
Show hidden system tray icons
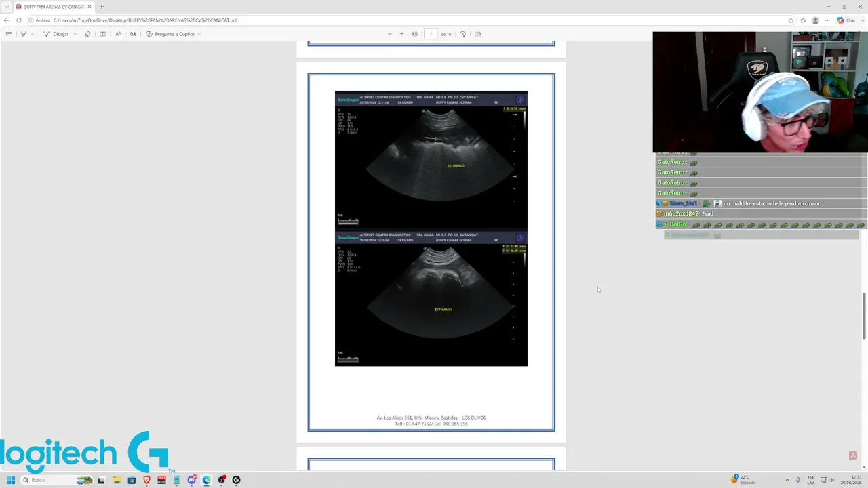click(787, 480)
